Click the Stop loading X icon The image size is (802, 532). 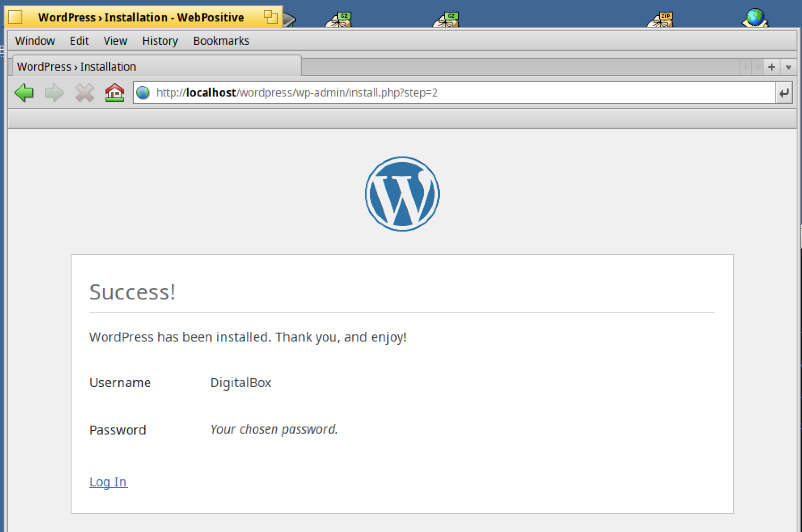[x=84, y=93]
